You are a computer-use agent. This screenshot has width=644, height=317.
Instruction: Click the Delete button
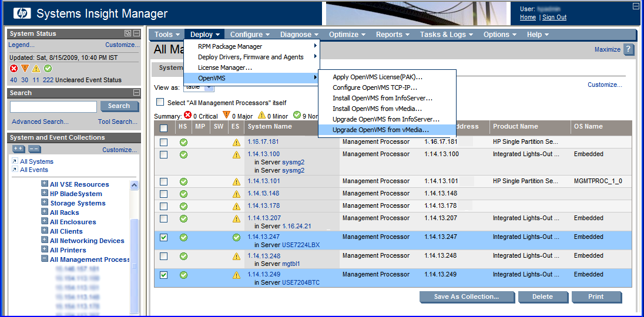tap(542, 296)
